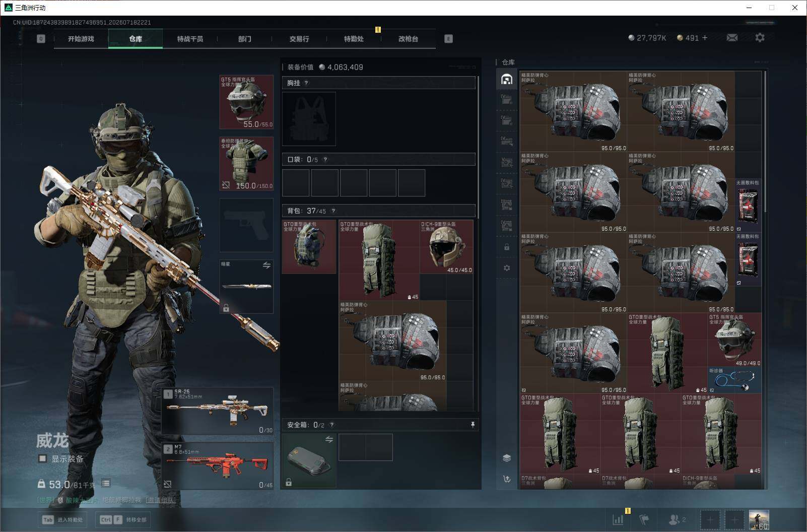This screenshot has height=532, width=807.
Task: Click the swap arrows on the safe box item
Action: (329, 439)
